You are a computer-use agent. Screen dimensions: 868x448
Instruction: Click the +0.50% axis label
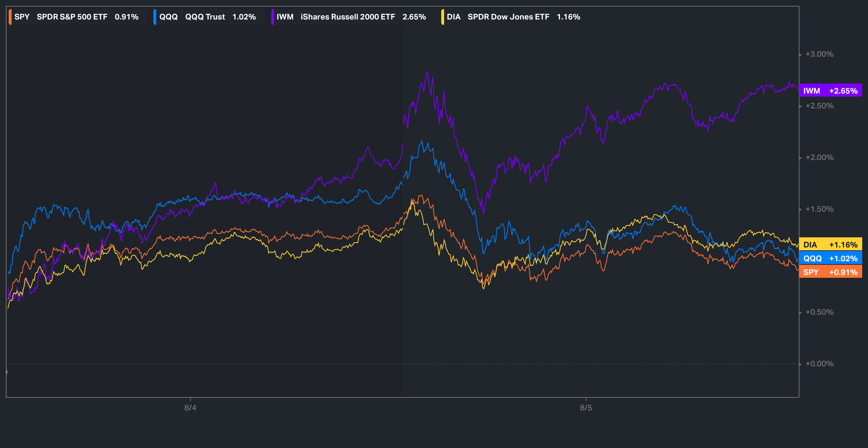coord(820,312)
